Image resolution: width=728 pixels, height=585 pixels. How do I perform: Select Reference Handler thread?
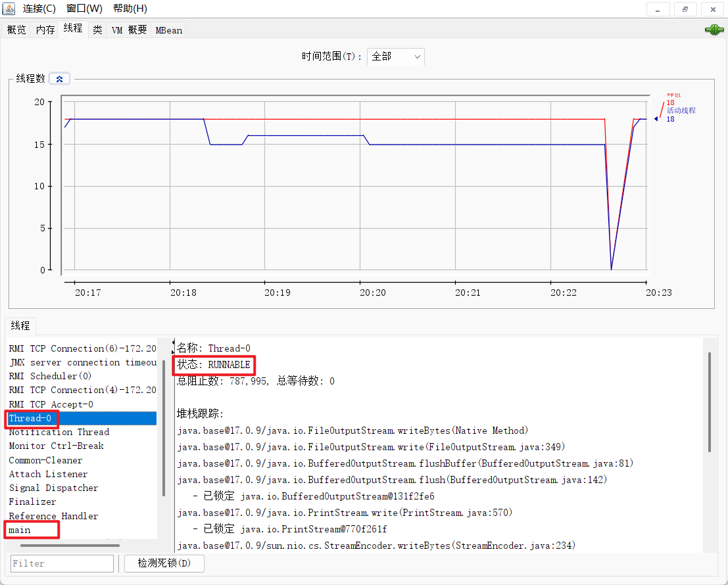[x=82, y=517]
